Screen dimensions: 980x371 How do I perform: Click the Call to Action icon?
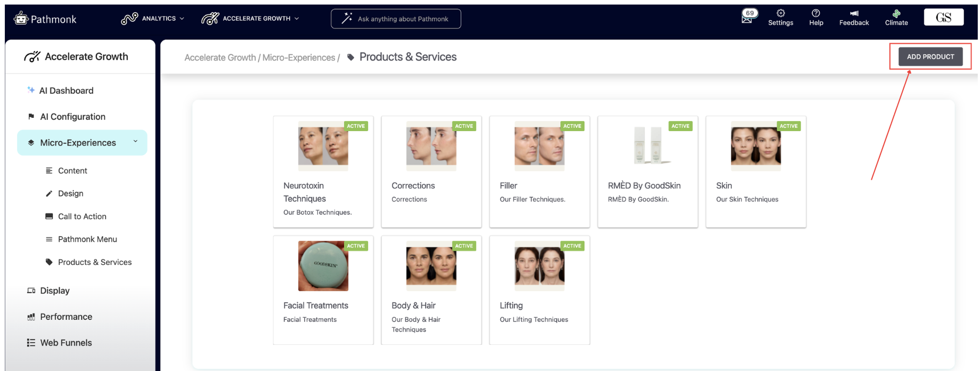click(49, 216)
